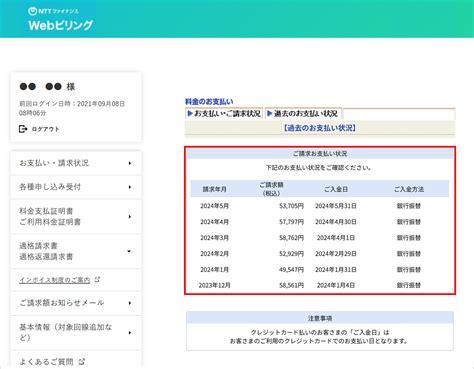Click the NTT Finance Webビリング logo
Screen dimensions: 474x369
[x=60, y=19]
